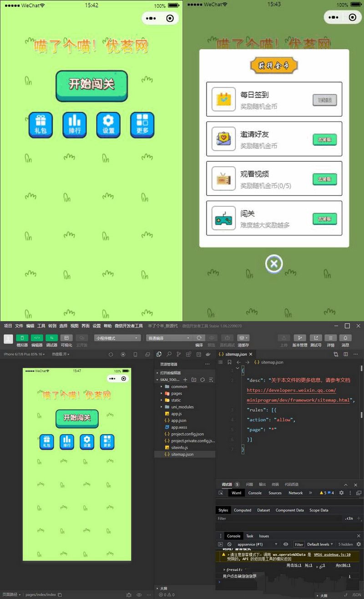Toggle the 模拟器 simulator panel button
Screen dimensions: 364x599
pos(22,338)
